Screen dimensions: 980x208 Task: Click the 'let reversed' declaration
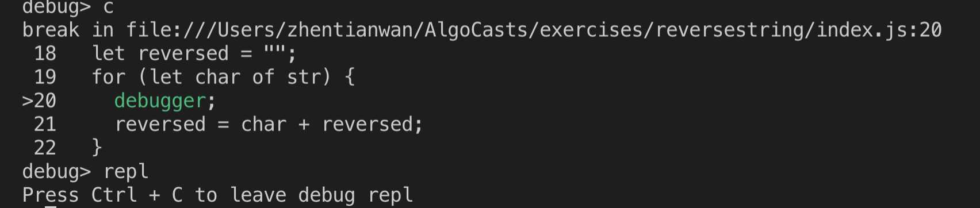tap(160, 53)
